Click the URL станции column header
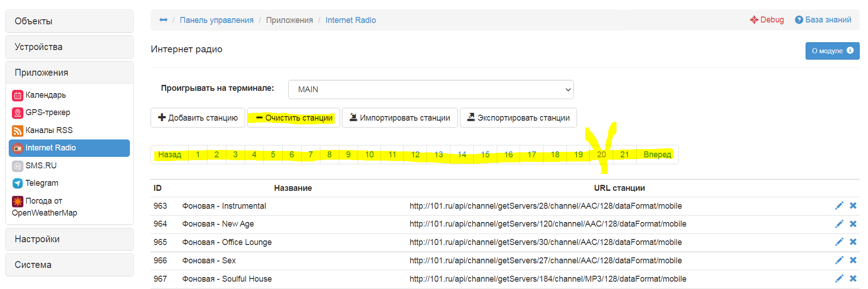 [x=619, y=188]
